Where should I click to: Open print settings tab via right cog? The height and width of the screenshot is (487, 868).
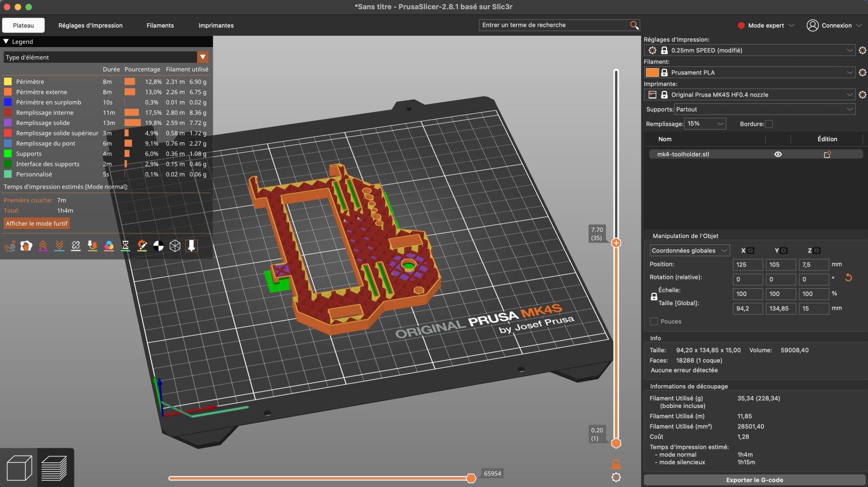(x=862, y=51)
